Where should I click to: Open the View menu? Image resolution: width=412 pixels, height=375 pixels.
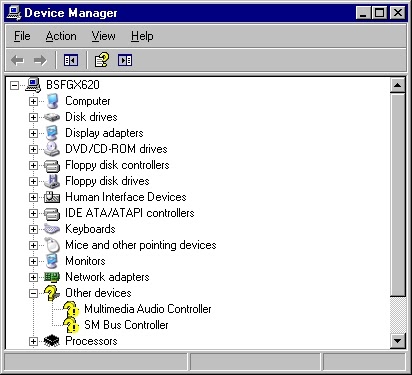(103, 36)
